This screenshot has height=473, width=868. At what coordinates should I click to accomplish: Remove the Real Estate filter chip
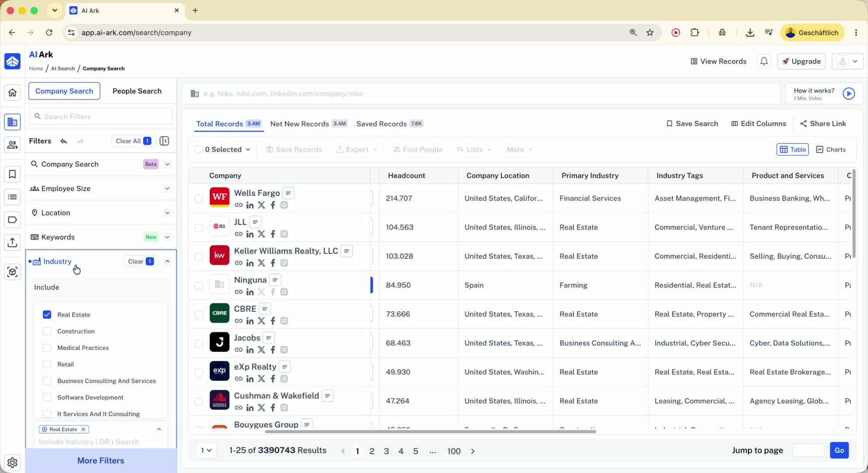coord(83,430)
